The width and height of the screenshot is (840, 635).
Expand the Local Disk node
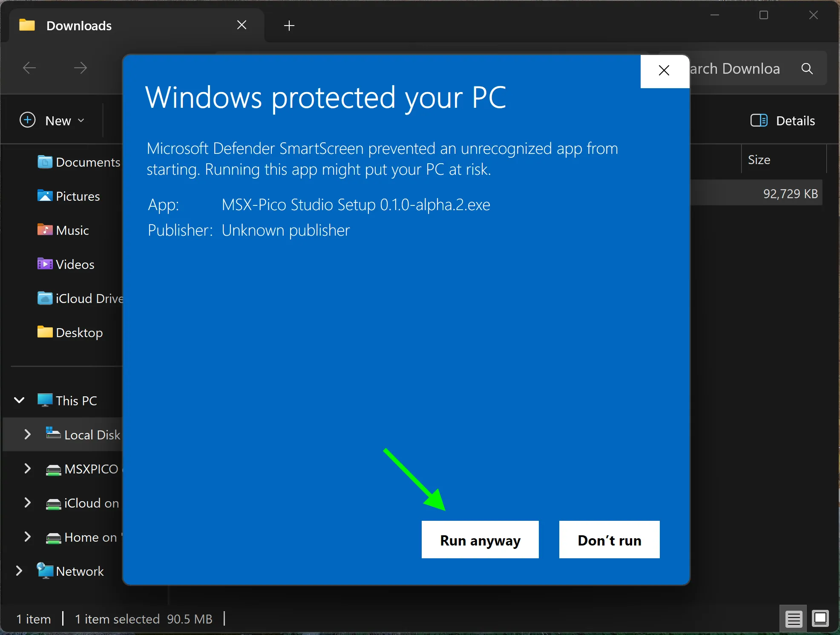(28, 434)
